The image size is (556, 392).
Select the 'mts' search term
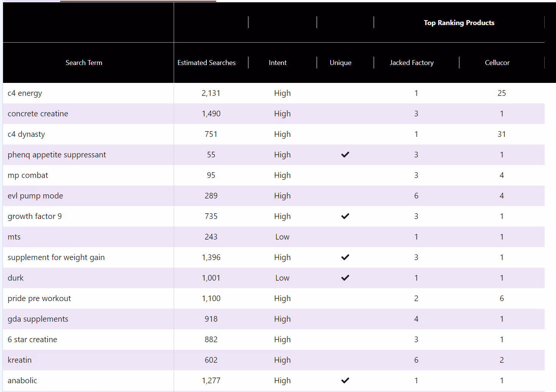[x=14, y=237]
